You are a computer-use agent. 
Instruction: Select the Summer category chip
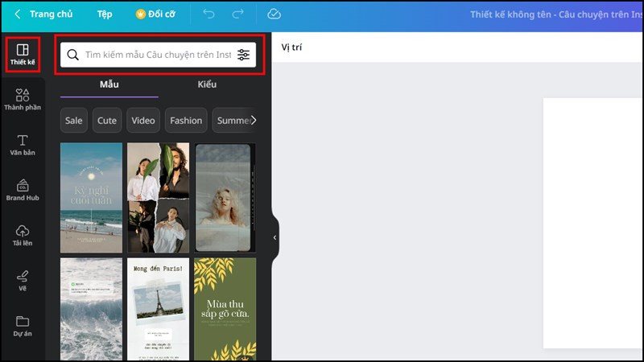pyautogui.click(x=233, y=120)
